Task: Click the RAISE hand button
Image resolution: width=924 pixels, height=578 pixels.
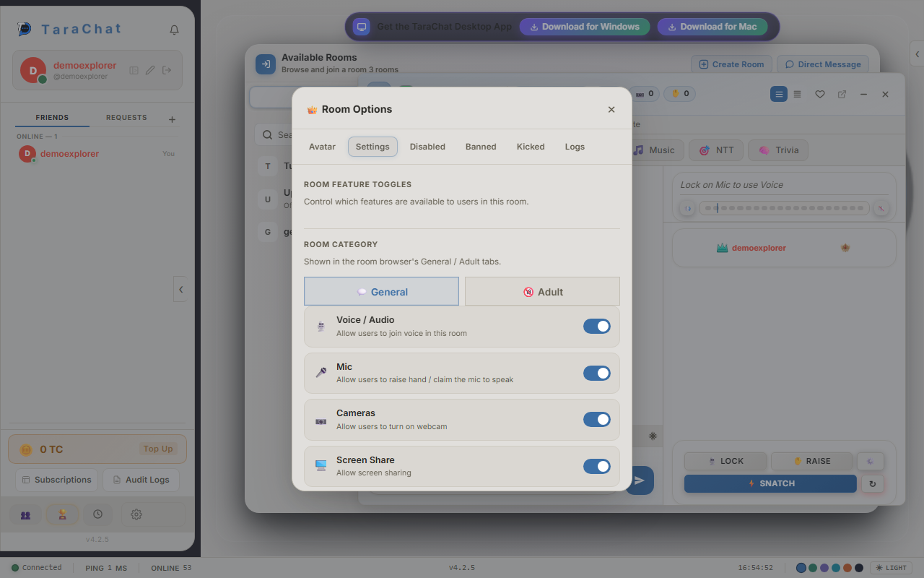Action: [x=812, y=461]
